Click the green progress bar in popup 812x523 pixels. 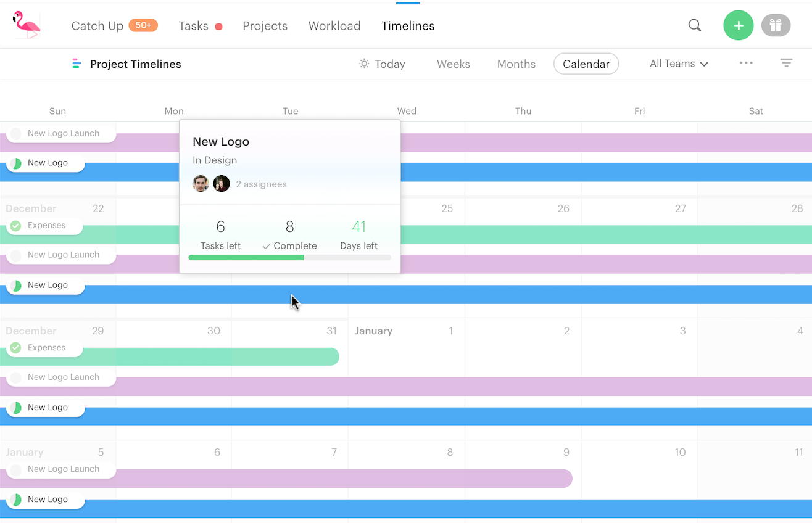[246, 257]
